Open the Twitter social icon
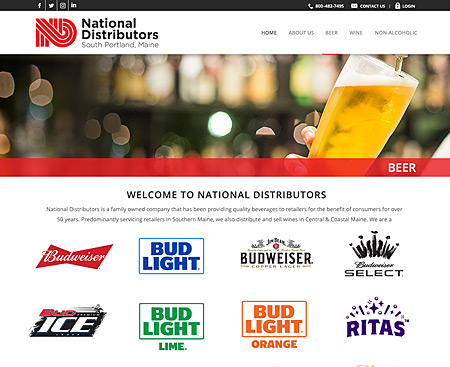The image size is (450, 367). pyautogui.click(x=51, y=5)
